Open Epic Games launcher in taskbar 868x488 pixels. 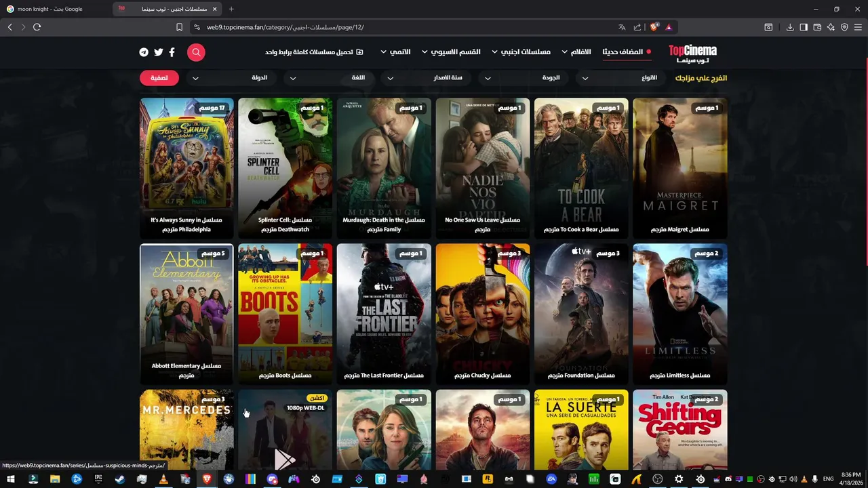click(x=98, y=479)
